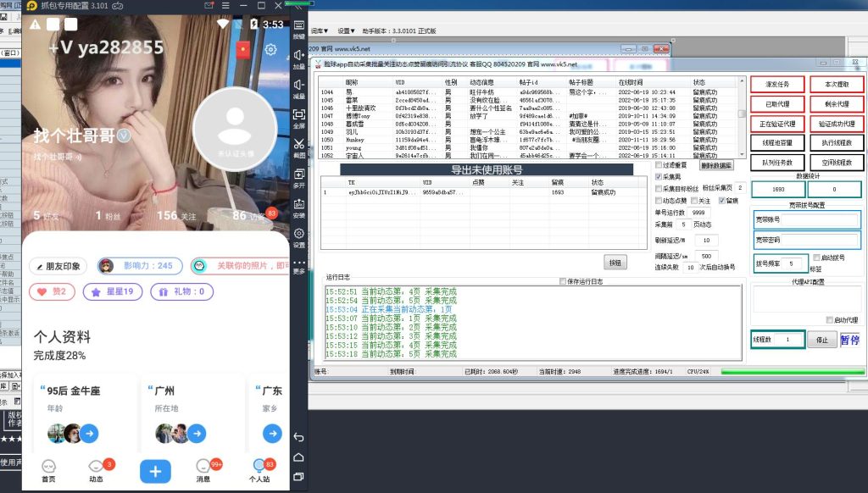Click the 暂停 pause link
Screen dimensions: 868x493
(x=850, y=340)
